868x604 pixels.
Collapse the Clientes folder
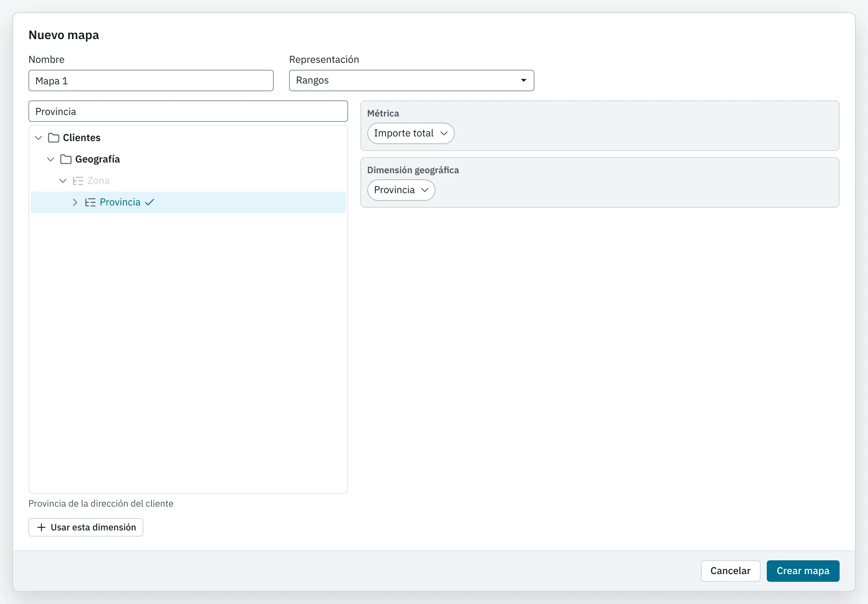pyautogui.click(x=38, y=138)
